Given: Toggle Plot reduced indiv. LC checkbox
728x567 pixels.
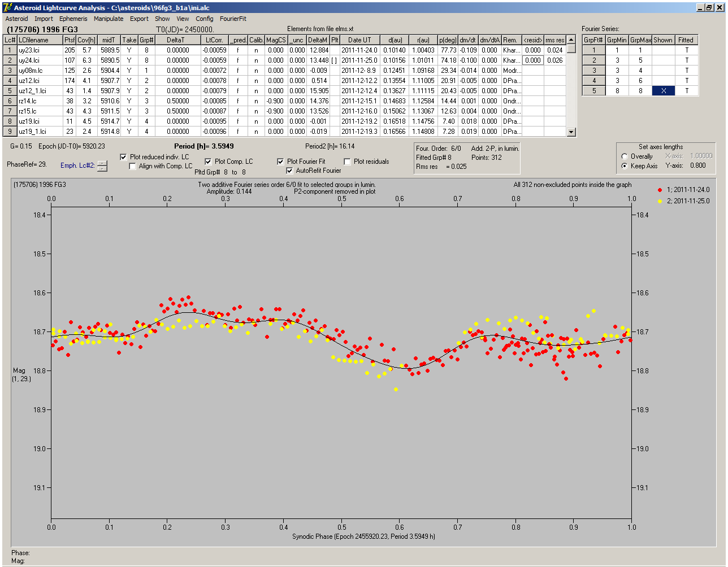Looking at the screenshot, I should pos(124,157).
